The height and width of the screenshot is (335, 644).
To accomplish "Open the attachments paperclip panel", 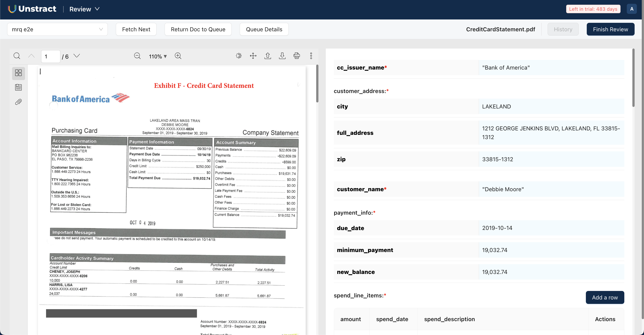I will (x=18, y=102).
